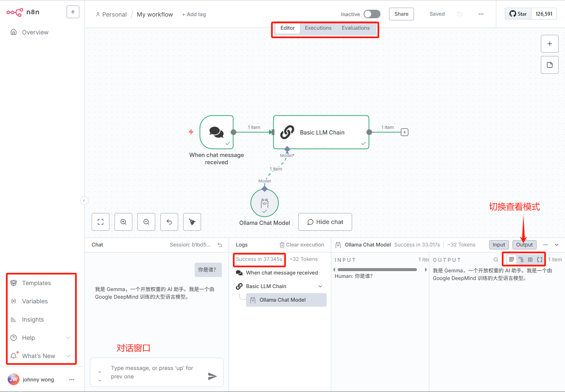The width and height of the screenshot is (565, 392).
Task: Click the Session b1bd5 ID
Action: pyautogui.click(x=190, y=245)
